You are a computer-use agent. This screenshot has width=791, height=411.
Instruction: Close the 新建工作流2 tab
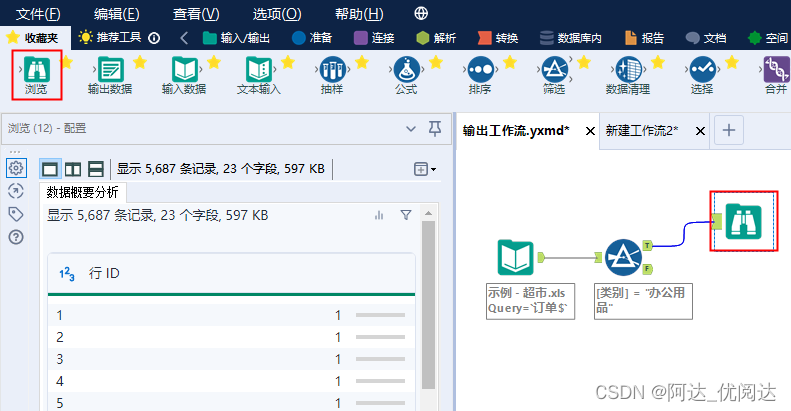click(700, 131)
